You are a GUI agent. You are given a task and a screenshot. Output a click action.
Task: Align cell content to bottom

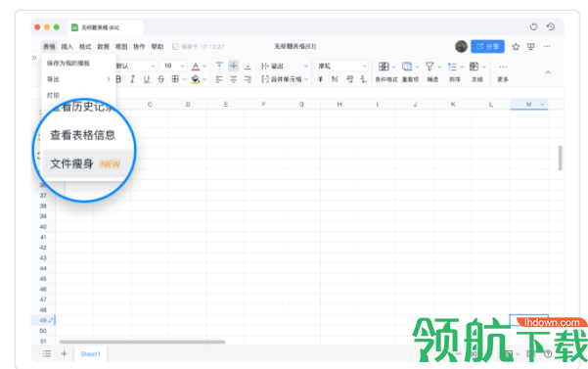248,66
